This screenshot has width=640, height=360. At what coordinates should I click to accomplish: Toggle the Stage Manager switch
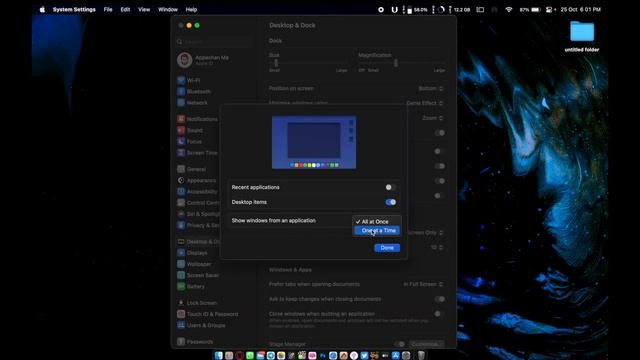(400, 344)
